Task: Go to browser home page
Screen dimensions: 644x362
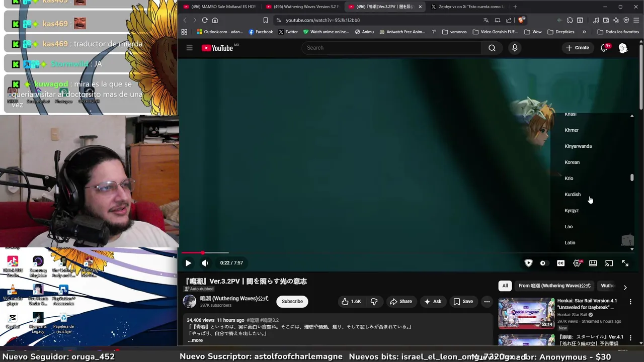Action: [215, 20]
